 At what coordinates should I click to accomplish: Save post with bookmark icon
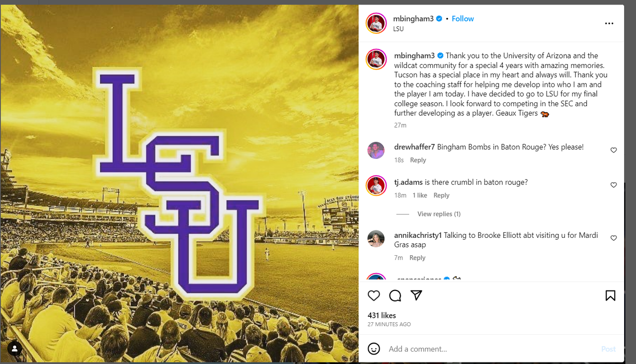coord(610,296)
